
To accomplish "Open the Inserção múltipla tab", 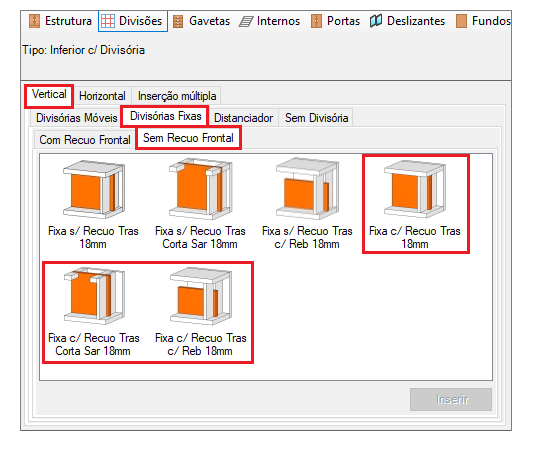I will pos(177,96).
